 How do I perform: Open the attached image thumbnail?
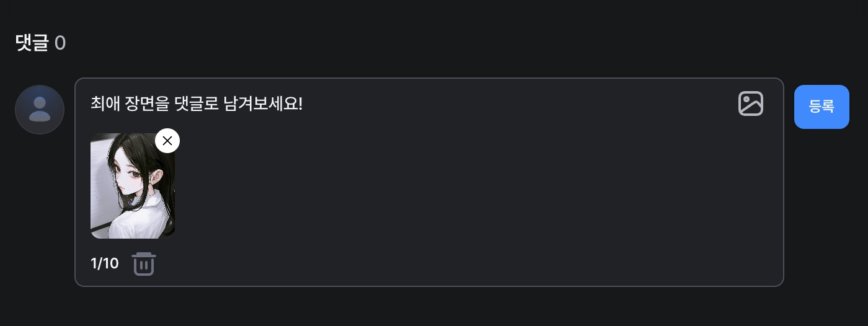pyautogui.click(x=132, y=186)
